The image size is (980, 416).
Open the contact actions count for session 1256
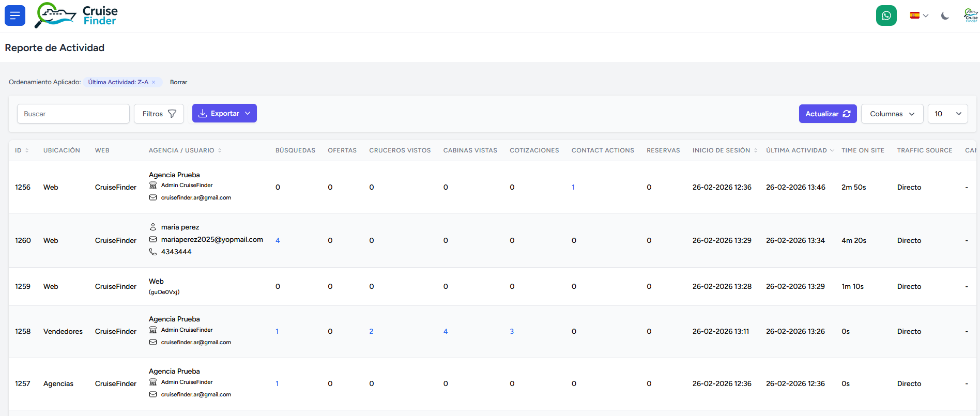[573, 187]
